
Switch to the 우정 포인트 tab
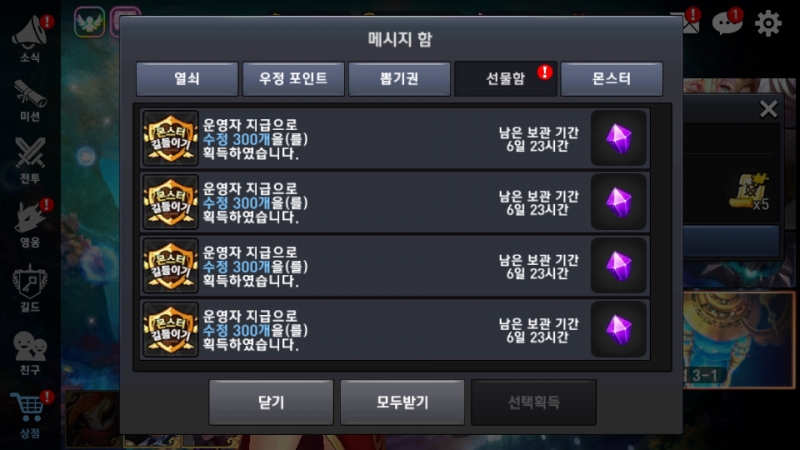(293, 79)
